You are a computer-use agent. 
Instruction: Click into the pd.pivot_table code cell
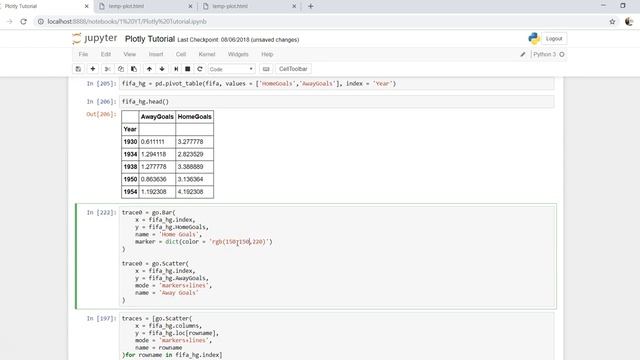337,84
